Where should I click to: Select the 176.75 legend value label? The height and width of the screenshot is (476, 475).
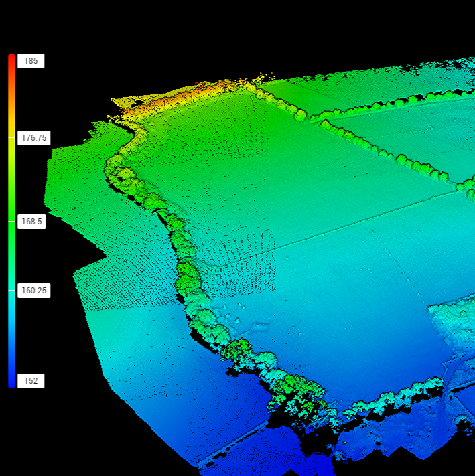(x=34, y=138)
